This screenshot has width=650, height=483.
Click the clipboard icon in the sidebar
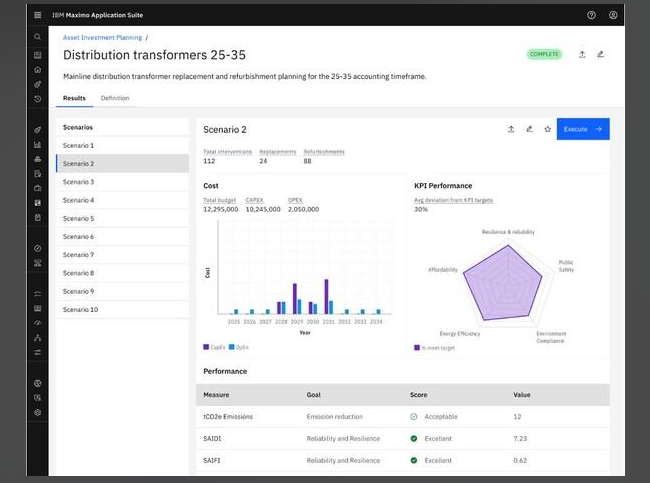38,217
